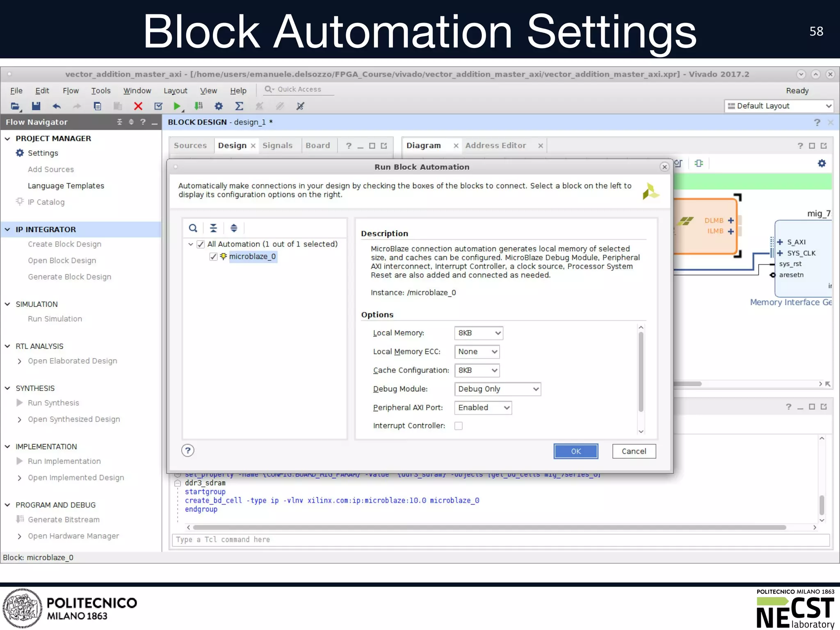Click the expand all icon in the automation tree
Screen dimensions: 840x630
[x=234, y=228]
